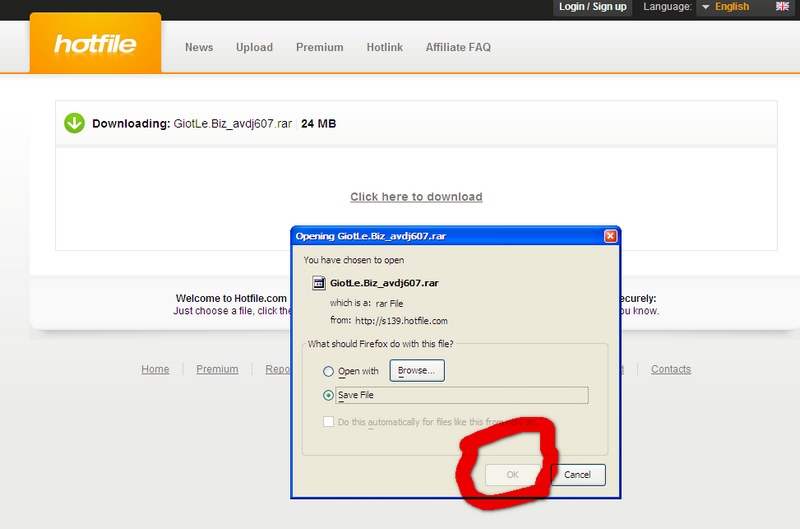This screenshot has width=800, height=529.
Task: Close the Opening GiotLe.Biz_avdj607.rar dialog
Action: (x=610, y=236)
